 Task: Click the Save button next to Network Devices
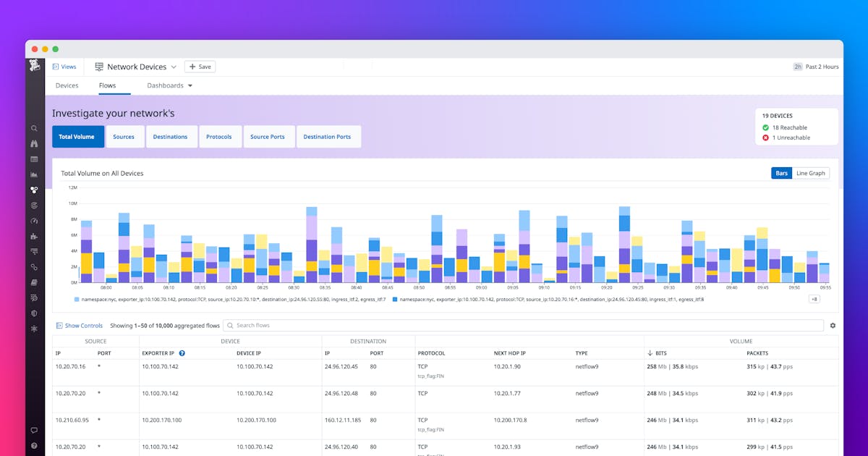200,66
